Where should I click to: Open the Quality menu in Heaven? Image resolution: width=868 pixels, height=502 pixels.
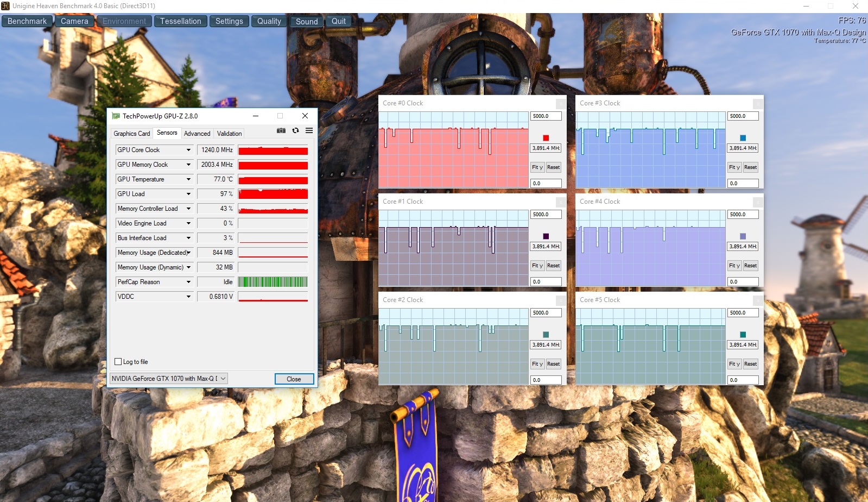[269, 21]
